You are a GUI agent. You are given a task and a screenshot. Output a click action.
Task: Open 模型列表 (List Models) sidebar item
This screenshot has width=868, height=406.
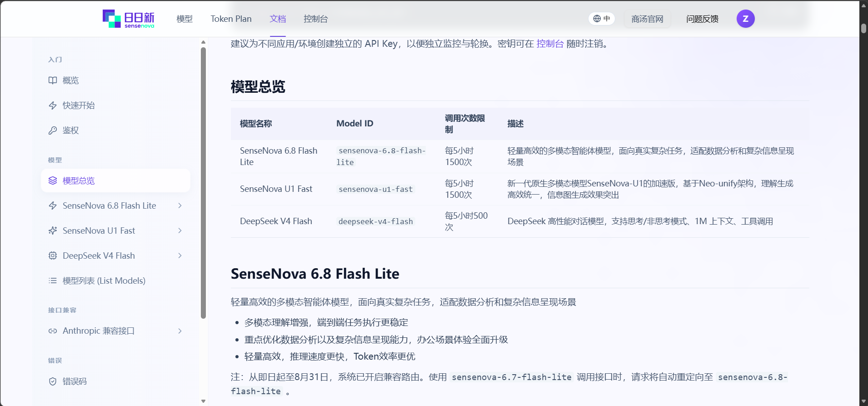point(115,281)
